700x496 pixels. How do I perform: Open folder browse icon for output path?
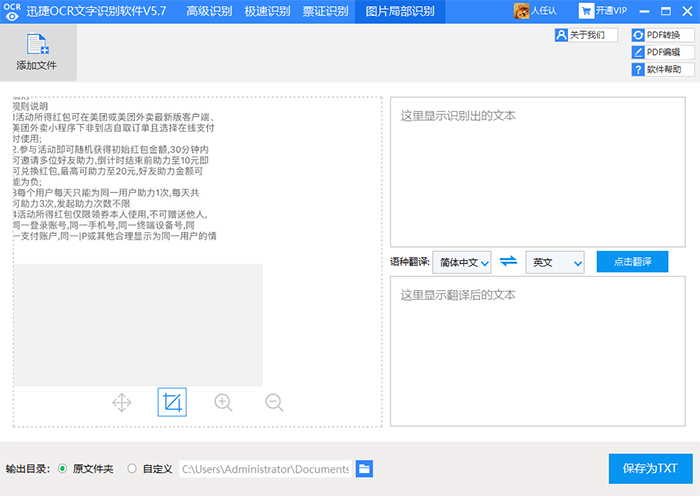tap(364, 469)
